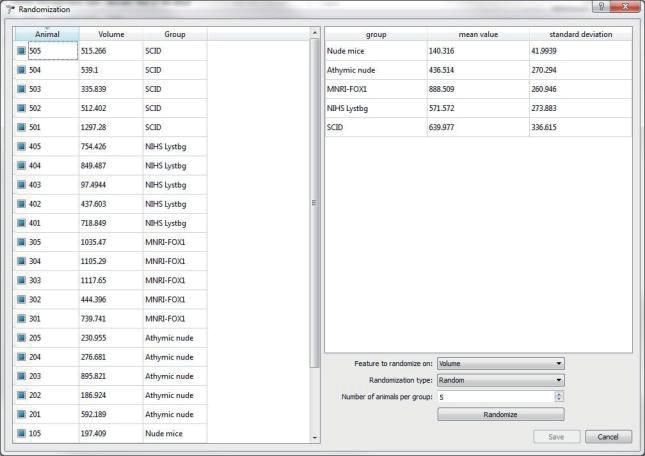Image resolution: width=645 pixels, height=456 pixels.
Task: Click the icon next to animal 304
Action: pos(21,261)
